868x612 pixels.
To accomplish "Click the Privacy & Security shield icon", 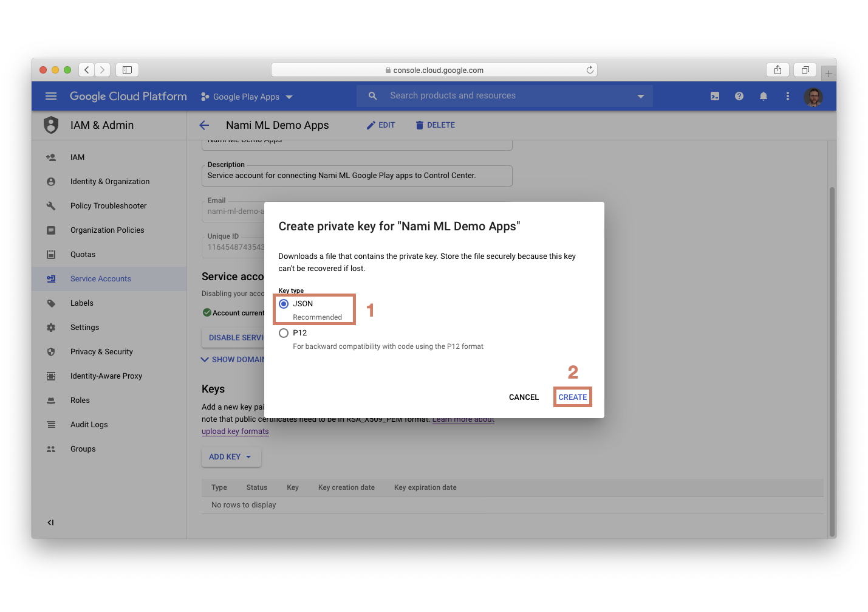I will coord(51,352).
